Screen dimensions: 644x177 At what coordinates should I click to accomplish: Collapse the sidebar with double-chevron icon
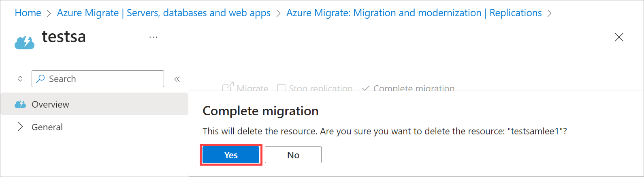(x=177, y=79)
